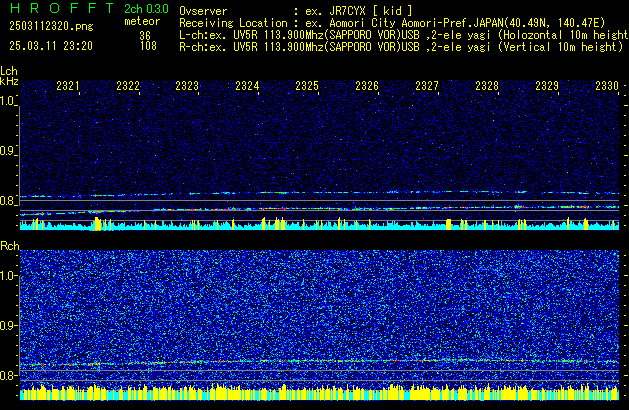Click the Receiving Location line
This screenshot has width=629, height=410.
point(392,23)
